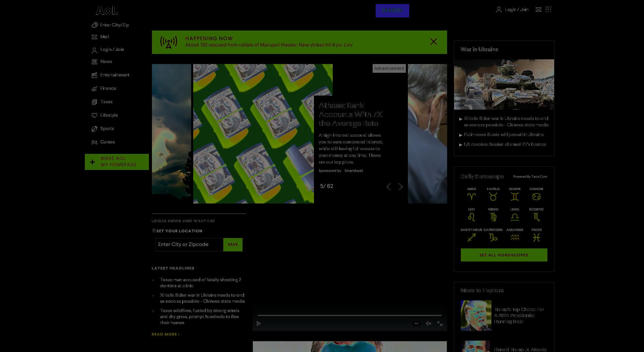
Task: Select the Capricorn horoscope sign
Action: click(493, 235)
